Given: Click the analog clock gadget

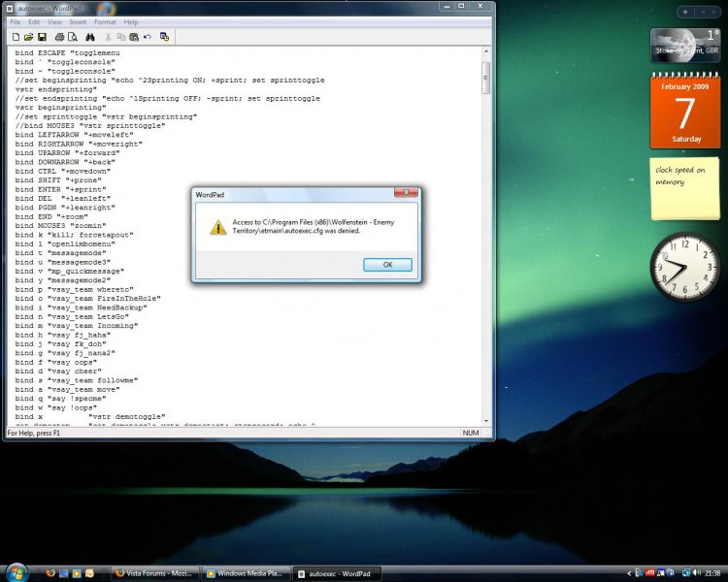Looking at the screenshot, I should pos(685,267).
